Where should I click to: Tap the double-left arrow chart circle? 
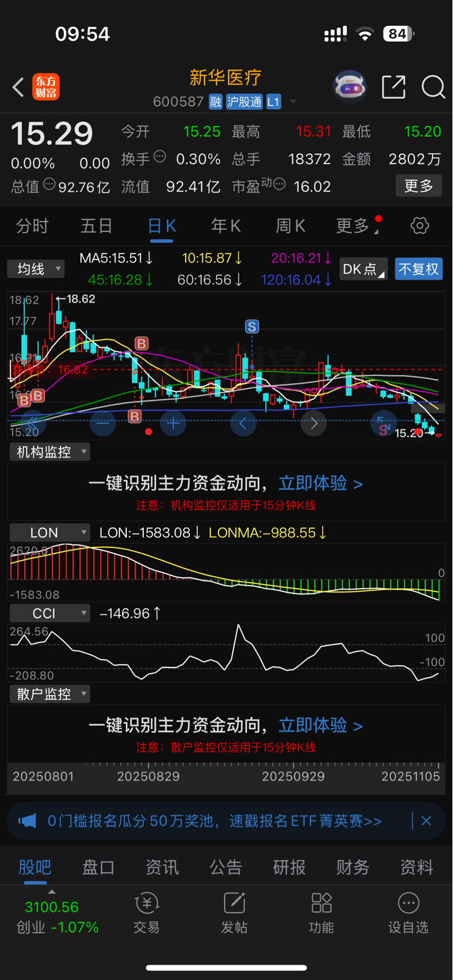click(32, 423)
